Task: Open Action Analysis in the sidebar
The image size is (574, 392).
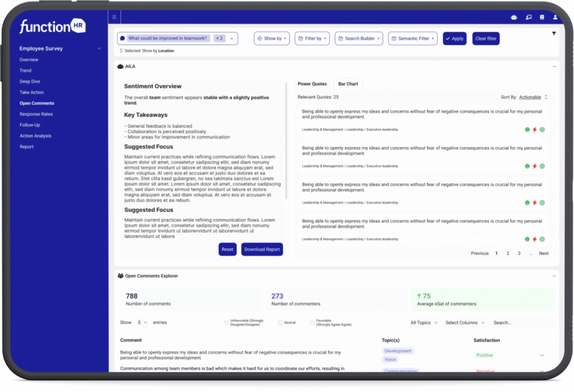Action: coord(35,136)
